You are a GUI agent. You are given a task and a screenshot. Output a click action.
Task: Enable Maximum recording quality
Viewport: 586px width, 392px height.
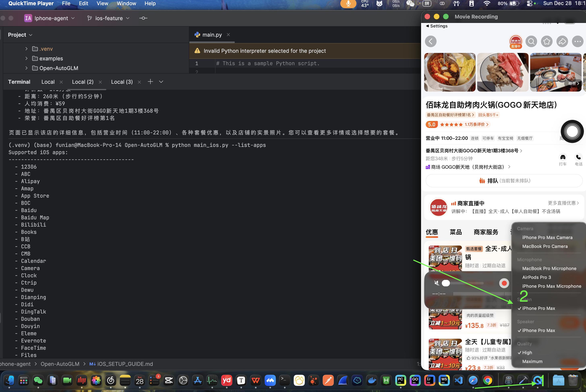(532, 361)
